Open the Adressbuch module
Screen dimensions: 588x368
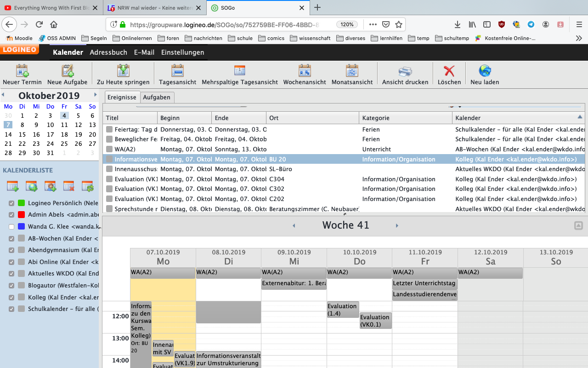108,52
